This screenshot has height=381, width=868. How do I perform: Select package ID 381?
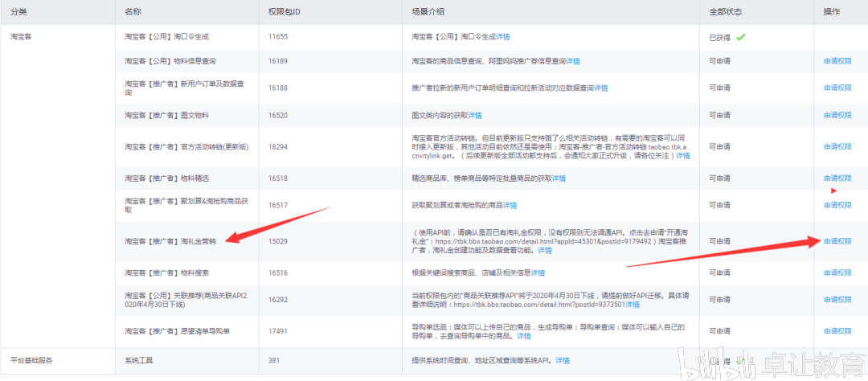click(273, 361)
